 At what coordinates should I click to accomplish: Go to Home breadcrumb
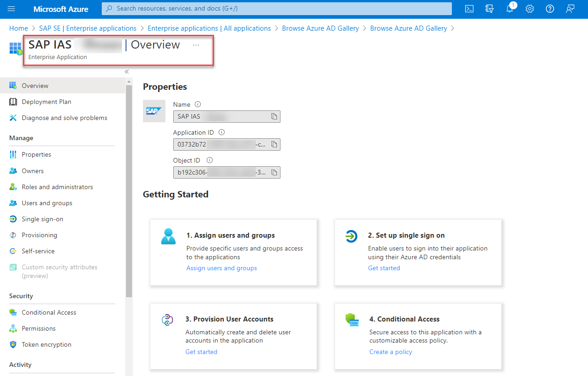coord(18,28)
